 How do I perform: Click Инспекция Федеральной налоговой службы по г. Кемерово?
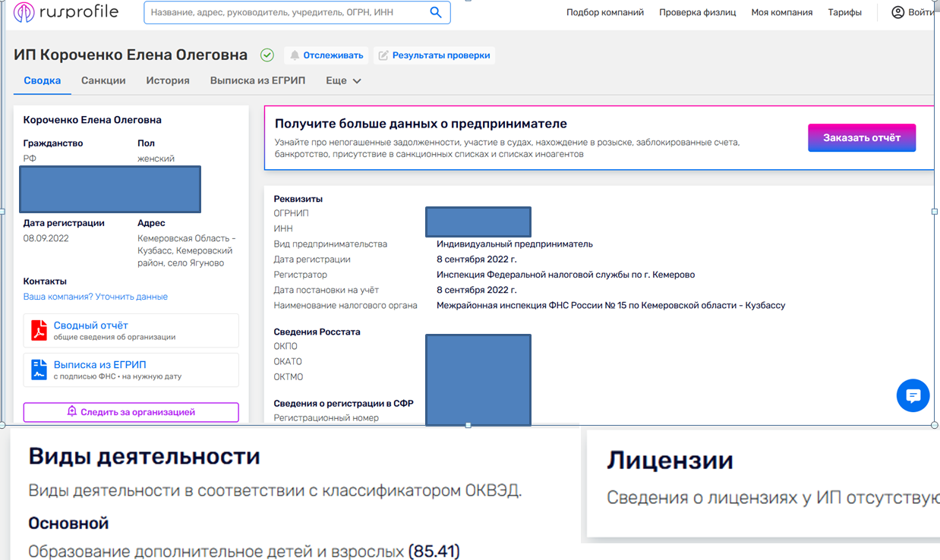click(566, 275)
